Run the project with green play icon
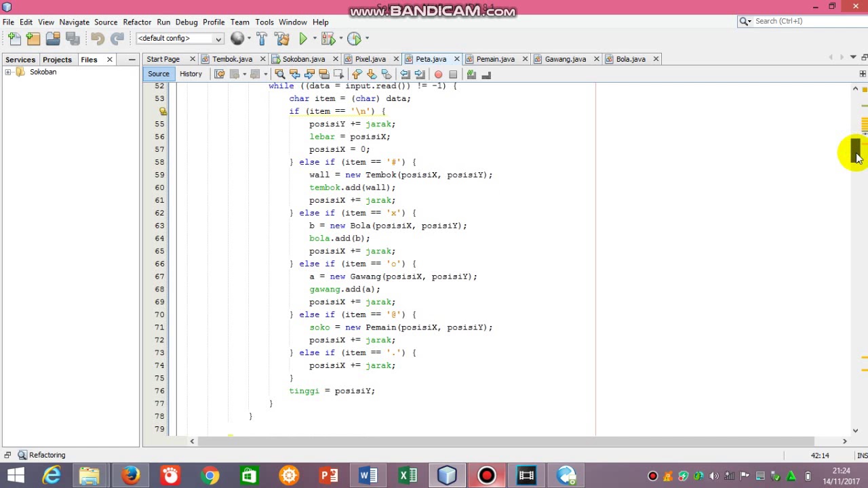The image size is (868, 488). pos(303,39)
